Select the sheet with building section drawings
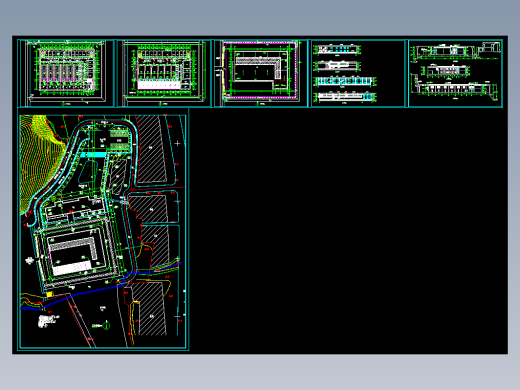Viewport: 520px width, 390px height. (x=455, y=73)
